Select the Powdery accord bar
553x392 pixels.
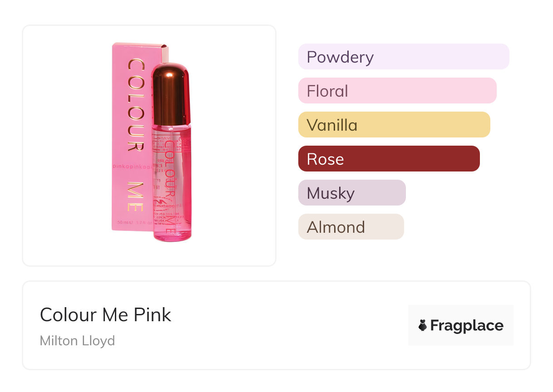pyautogui.click(x=403, y=57)
